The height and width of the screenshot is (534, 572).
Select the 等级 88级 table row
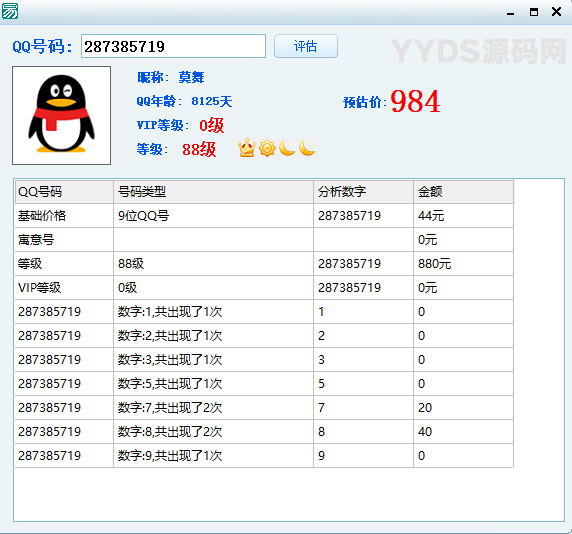pos(264,264)
